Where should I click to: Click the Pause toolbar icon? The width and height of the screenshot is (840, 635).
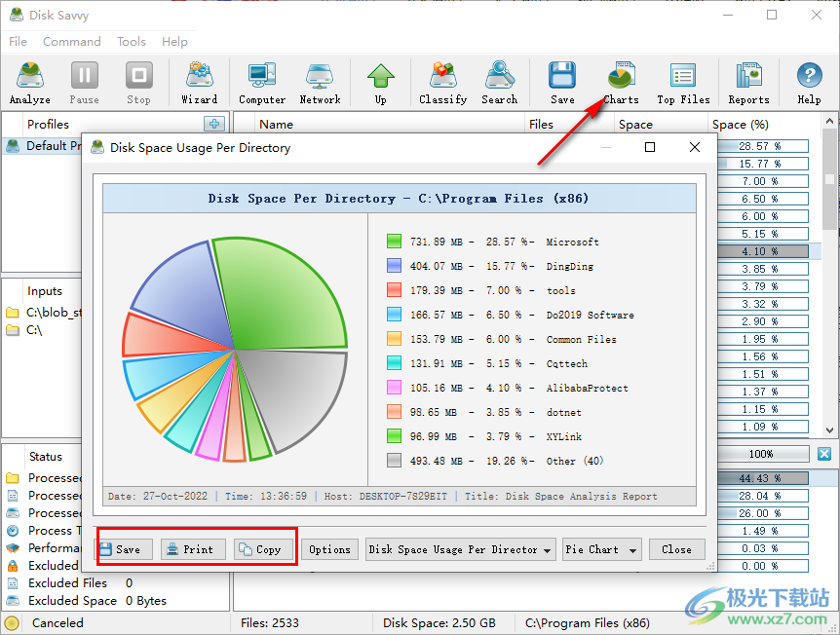click(84, 83)
